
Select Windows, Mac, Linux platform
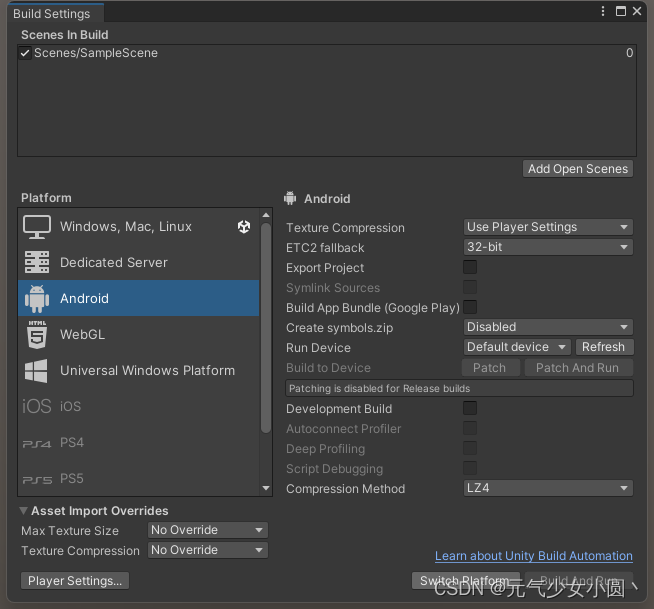[138, 226]
